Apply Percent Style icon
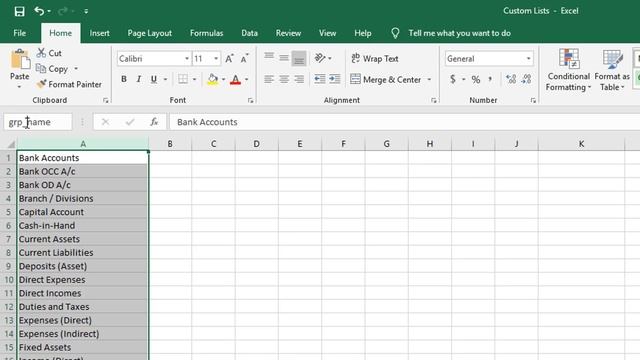The height and width of the screenshot is (360, 640). 476,79
